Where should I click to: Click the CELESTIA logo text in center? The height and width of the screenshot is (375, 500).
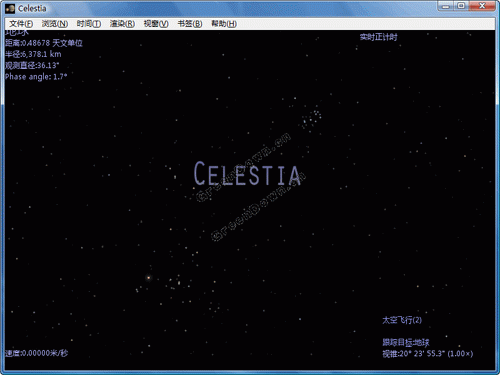(247, 173)
